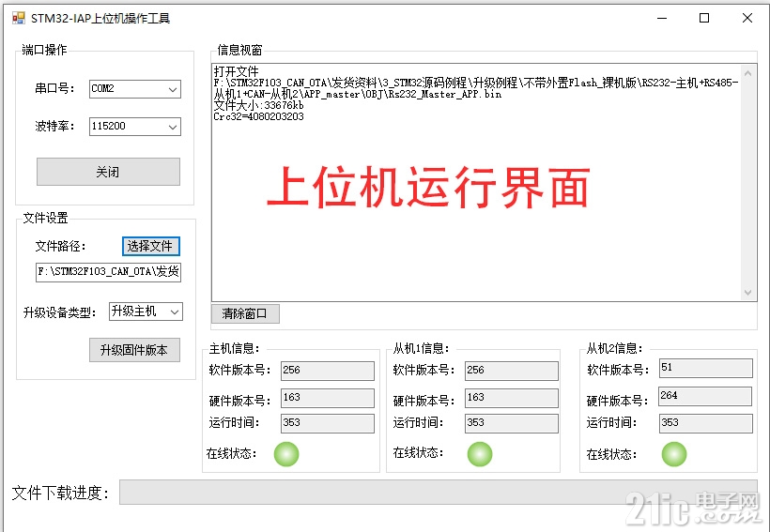Click 主机 软件版本号 field showing 256

pos(328,371)
